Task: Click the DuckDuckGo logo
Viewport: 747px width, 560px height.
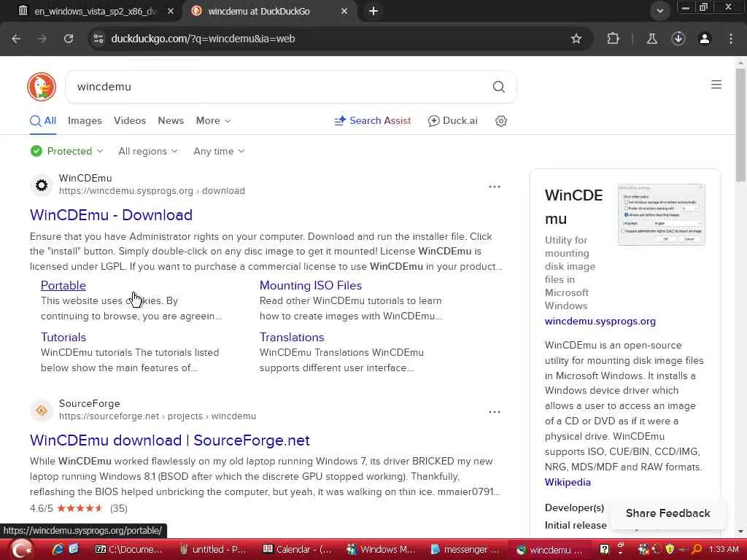Action: pyautogui.click(x=42, y=87)
